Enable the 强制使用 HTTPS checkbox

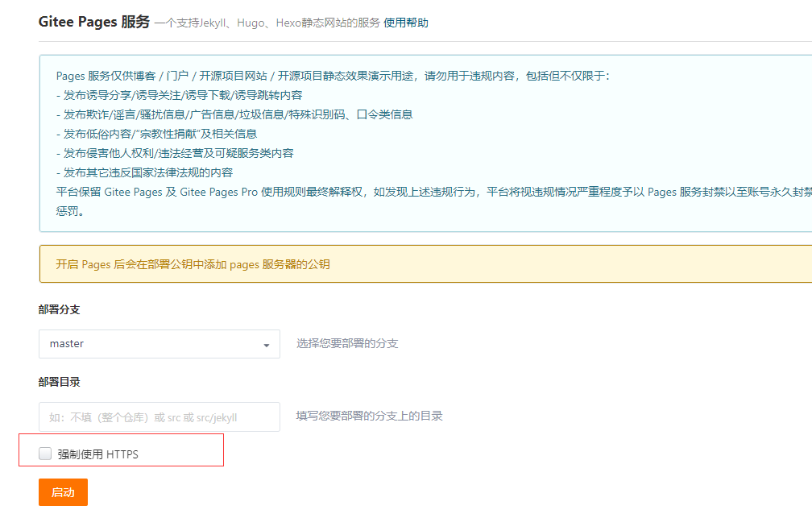point(45,454)
